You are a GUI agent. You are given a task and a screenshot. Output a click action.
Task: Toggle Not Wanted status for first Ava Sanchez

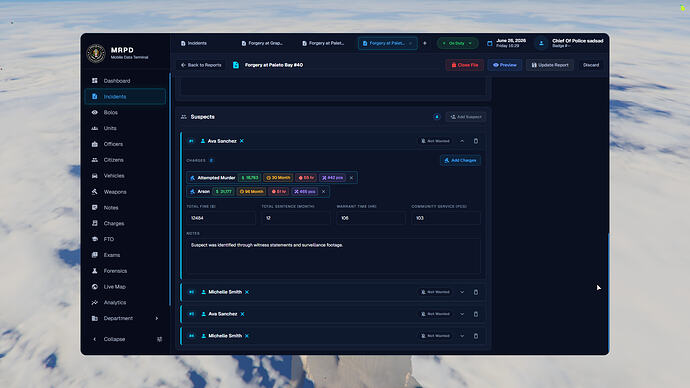(435, 141)
